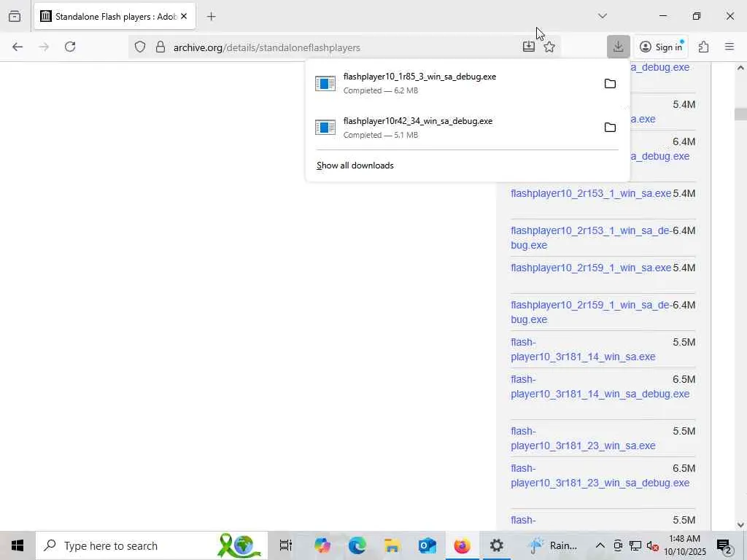Screen dimensions: 747x560
Task: Show flashplayer10r42_34 download in folder
Action: pyautogui.click(x=610, y=128)
